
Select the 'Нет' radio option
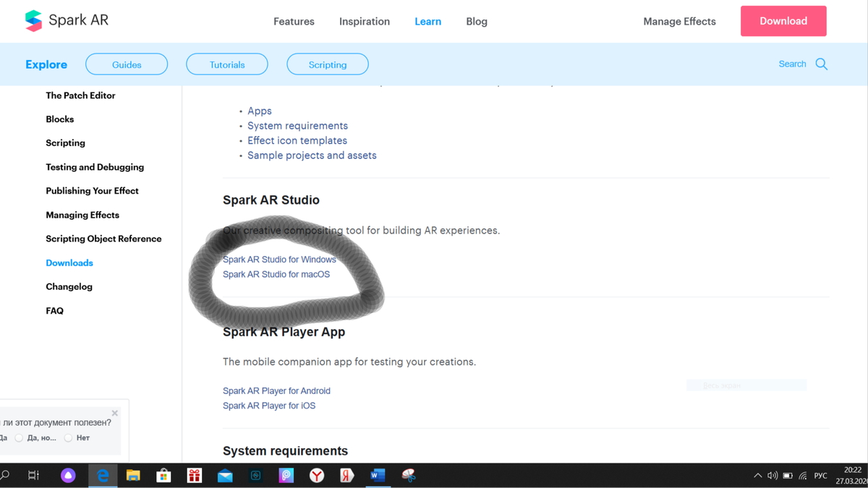pyautogui.click(x=68, y=438)
